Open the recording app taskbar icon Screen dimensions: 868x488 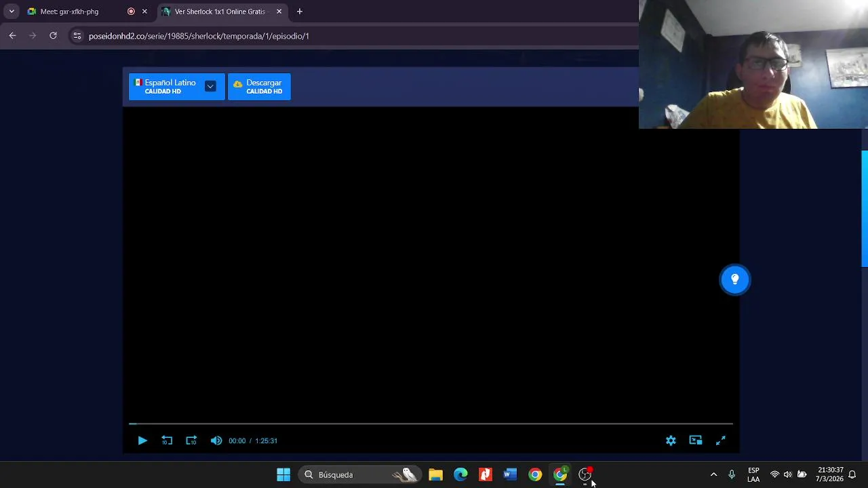(x=585, y=474)
